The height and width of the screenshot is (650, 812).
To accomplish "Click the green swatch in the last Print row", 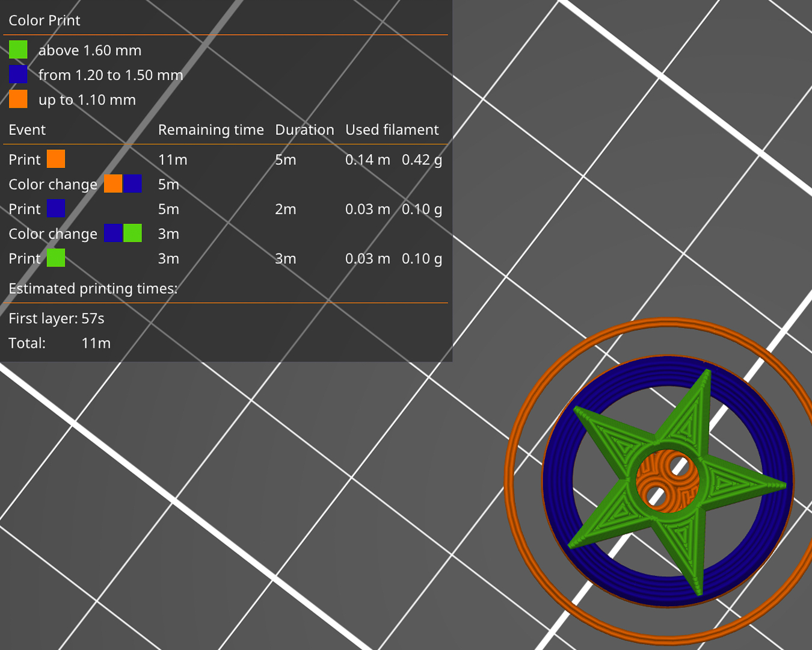I will tap(56, 258).
